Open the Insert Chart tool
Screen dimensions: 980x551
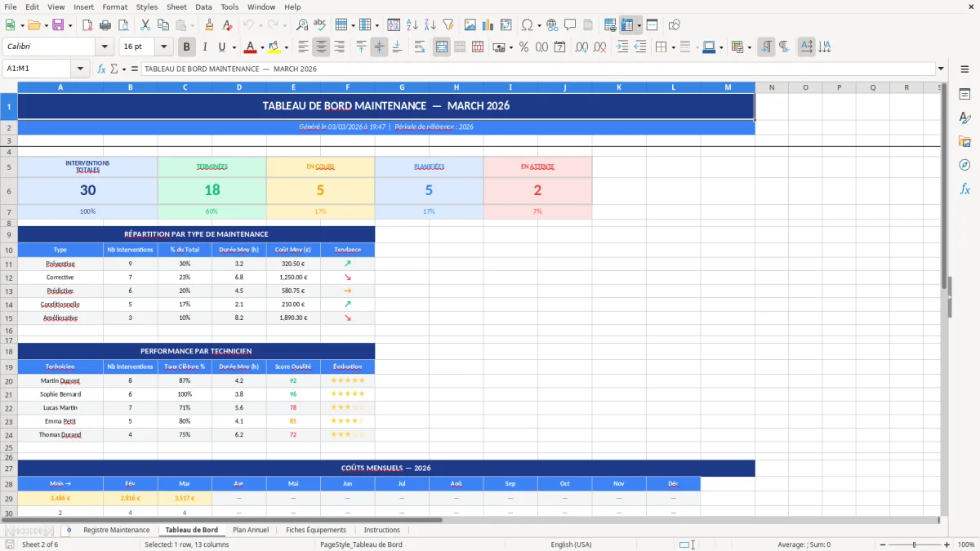pos(488,24)
